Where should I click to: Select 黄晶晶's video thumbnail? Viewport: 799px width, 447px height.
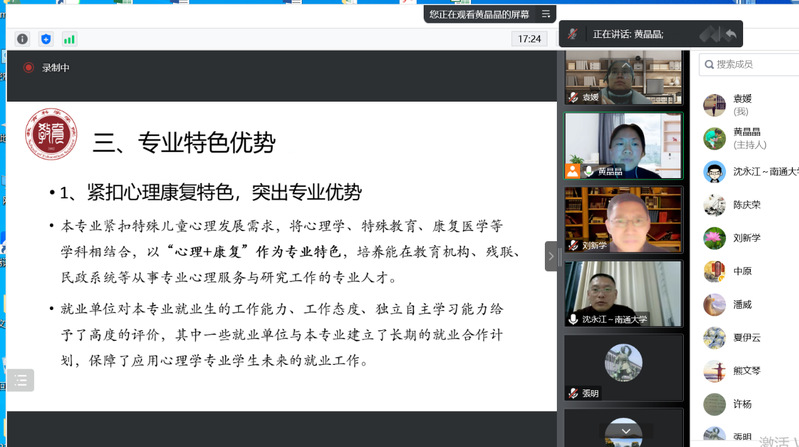click(623, 146)
